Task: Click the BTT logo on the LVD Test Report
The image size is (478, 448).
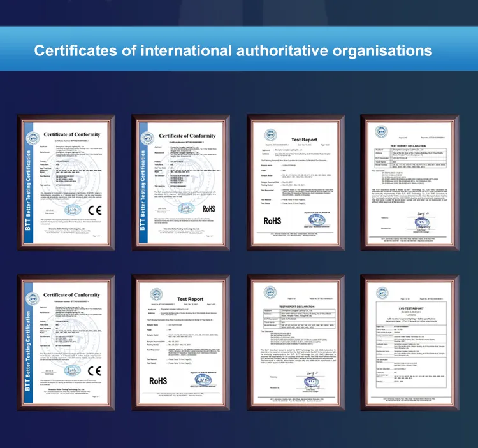Action: [x=382, y=293]
